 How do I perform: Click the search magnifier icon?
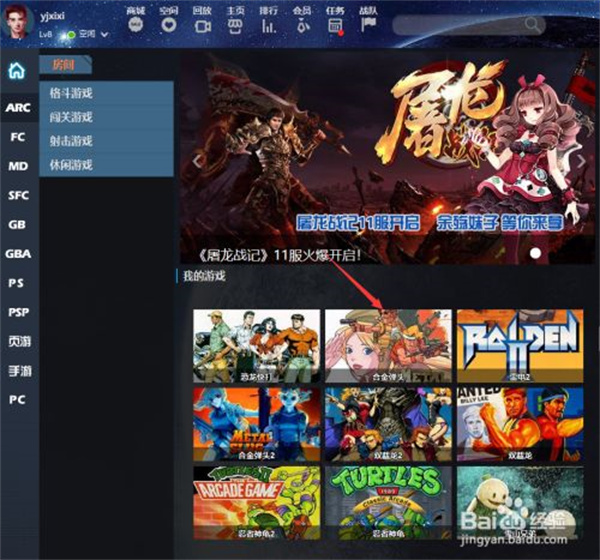[532, 24]
